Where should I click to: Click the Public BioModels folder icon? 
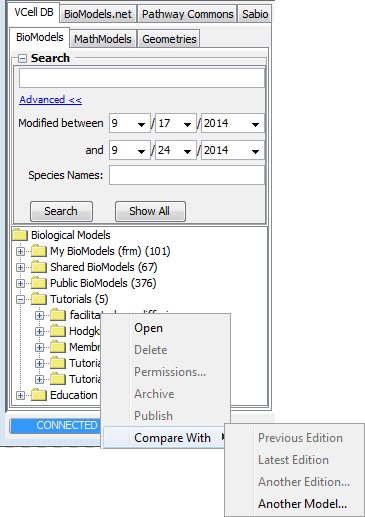coord(39,283)
